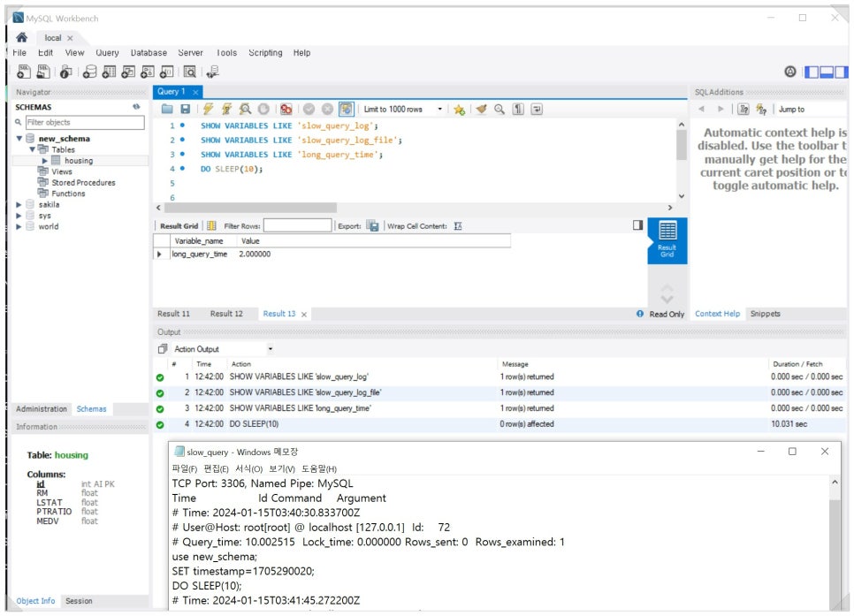This screenshot has height=616, width=854.
Task: Toggle the right SQL Additions panel visibility
Action: [x=842, y=72]
